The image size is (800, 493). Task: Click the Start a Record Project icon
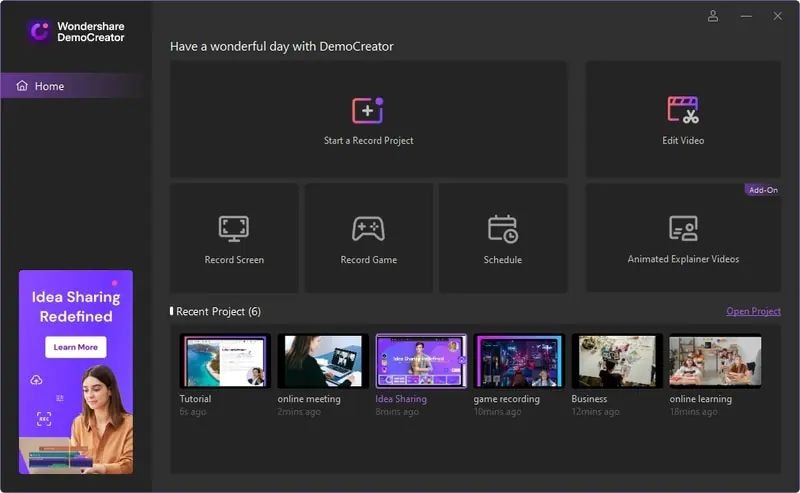coord(367,110)
